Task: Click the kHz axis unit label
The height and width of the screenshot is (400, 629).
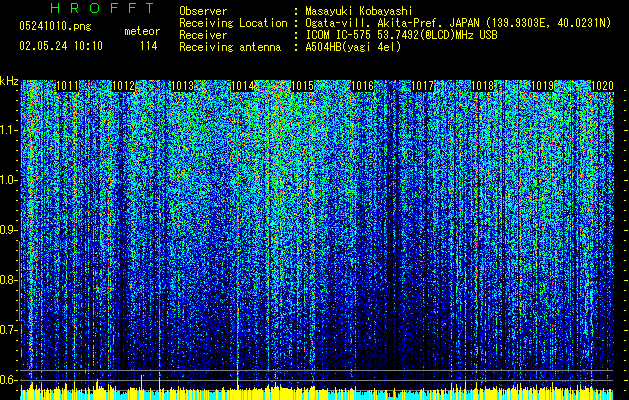Action: pos(9,81)
